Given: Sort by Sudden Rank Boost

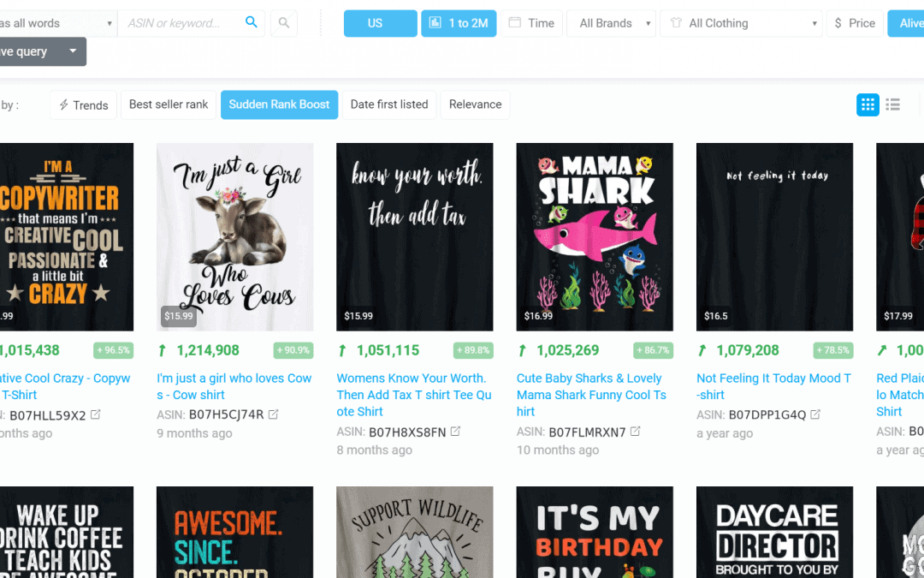Looking at the screenshot, I should (x=279, y=105).
